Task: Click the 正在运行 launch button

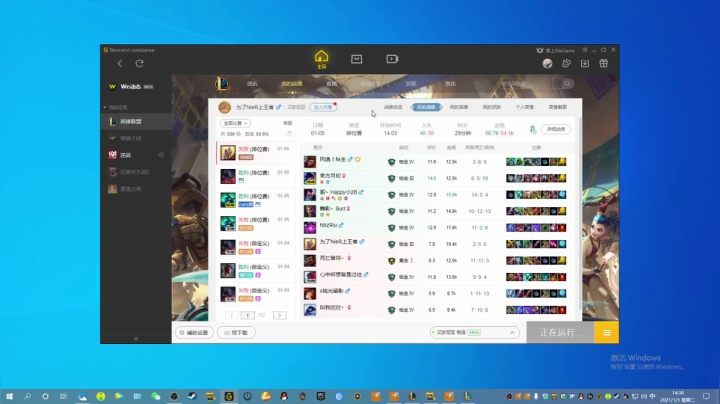Action: pos(560,333)
